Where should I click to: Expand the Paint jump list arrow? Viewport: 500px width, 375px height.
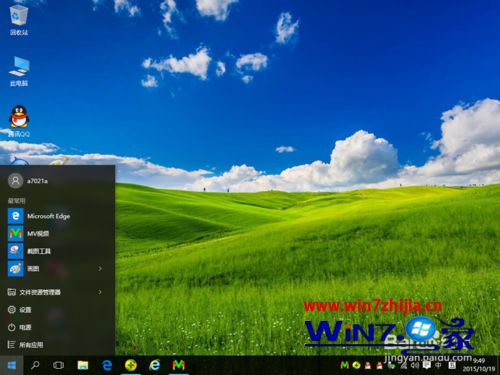tap(100, 268)
